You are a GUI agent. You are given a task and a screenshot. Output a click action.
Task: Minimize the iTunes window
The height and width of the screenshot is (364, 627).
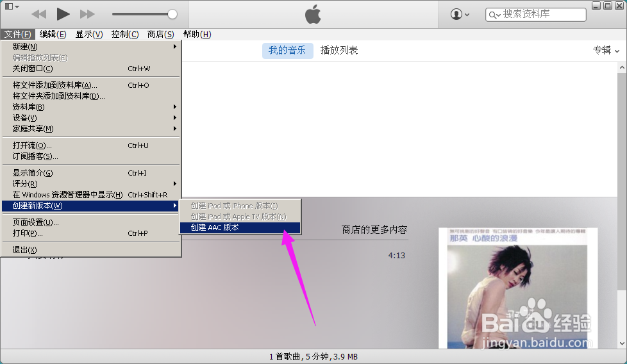pyautogui.click(x=596, y=6)
